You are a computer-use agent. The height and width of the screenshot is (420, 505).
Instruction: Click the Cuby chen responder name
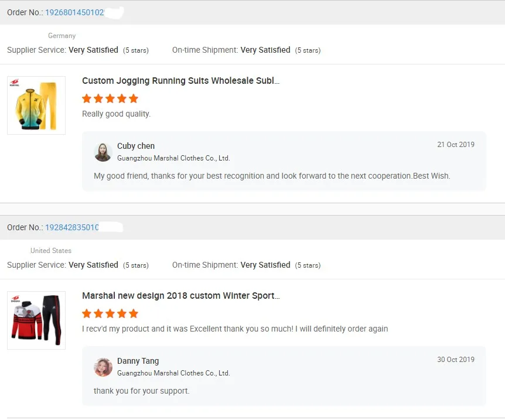(x=136, y=146)
